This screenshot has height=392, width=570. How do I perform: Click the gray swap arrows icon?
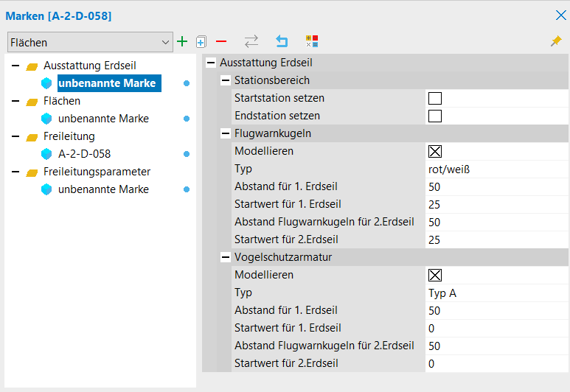pos(251,42)
